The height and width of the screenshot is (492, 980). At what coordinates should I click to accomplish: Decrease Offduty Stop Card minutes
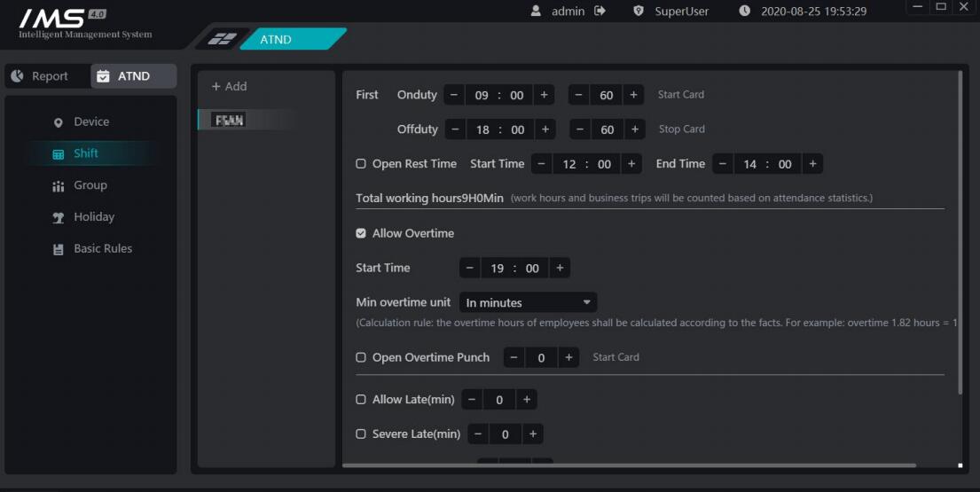point(580,129)
